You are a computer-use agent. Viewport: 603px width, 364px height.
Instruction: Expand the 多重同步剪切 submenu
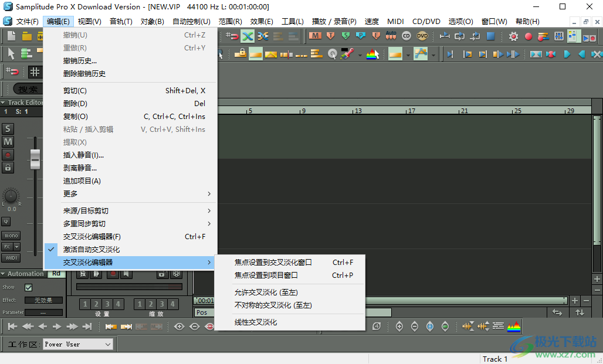click(131, 224)
